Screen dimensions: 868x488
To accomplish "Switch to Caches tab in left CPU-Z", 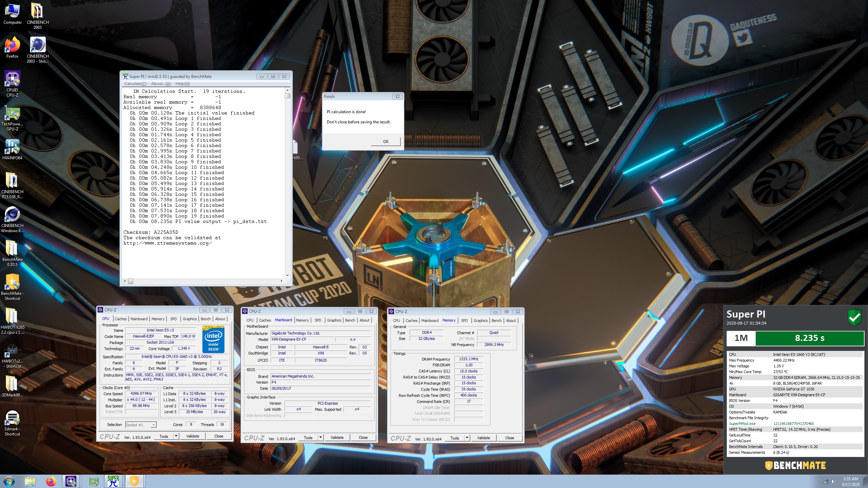I will pos(120,319).
